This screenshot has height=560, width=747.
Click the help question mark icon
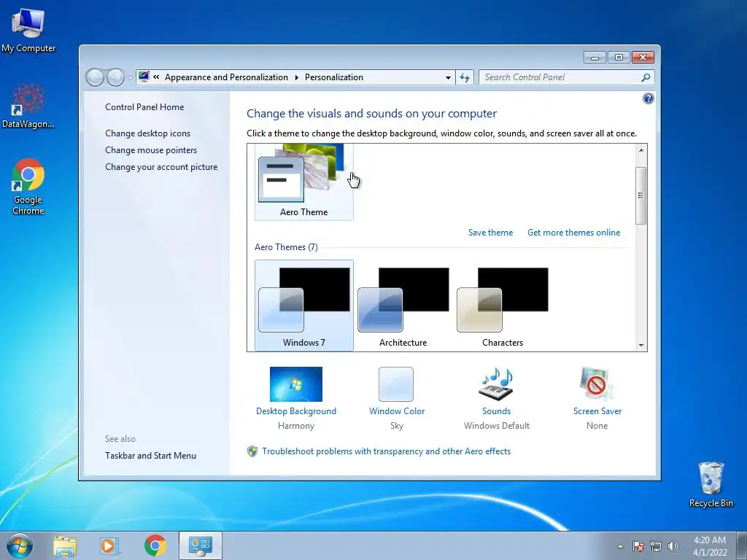coord(648,98)
